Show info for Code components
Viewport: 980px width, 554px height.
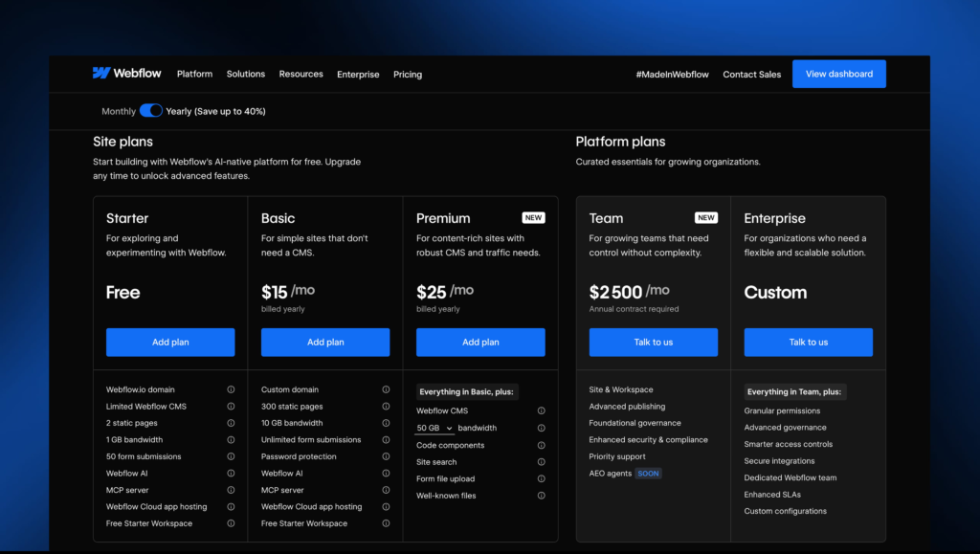tap(542, 445)
